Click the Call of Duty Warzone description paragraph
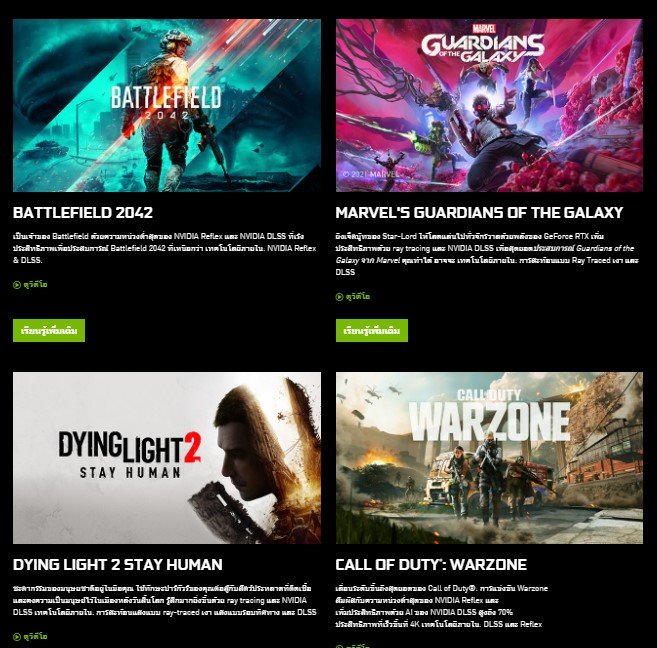657x648 pixels. click(442, 606)
